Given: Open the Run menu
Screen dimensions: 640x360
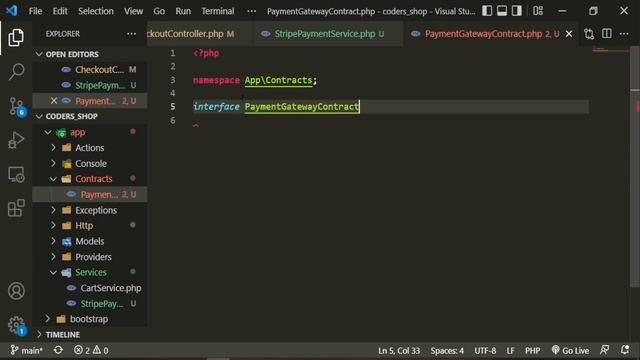Looking at the screenshot, I should (183, 11).
